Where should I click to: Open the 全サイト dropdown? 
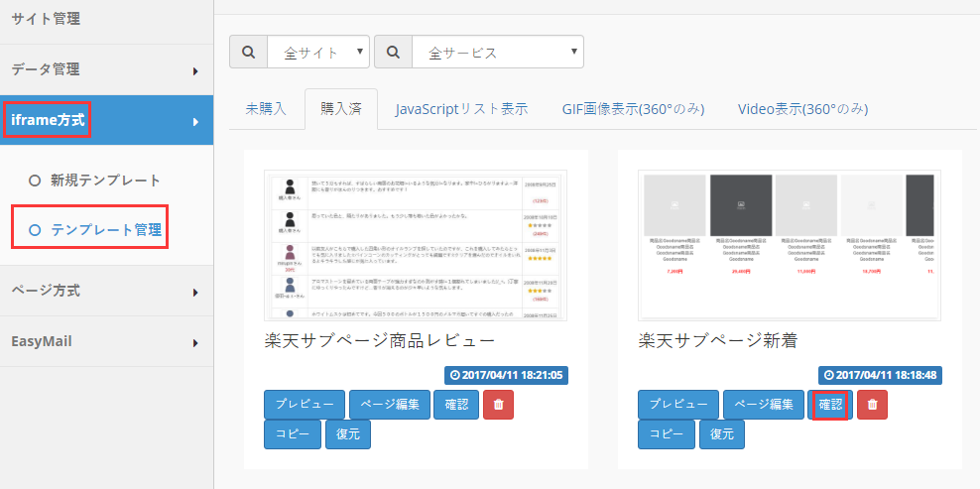pos(318,52)
